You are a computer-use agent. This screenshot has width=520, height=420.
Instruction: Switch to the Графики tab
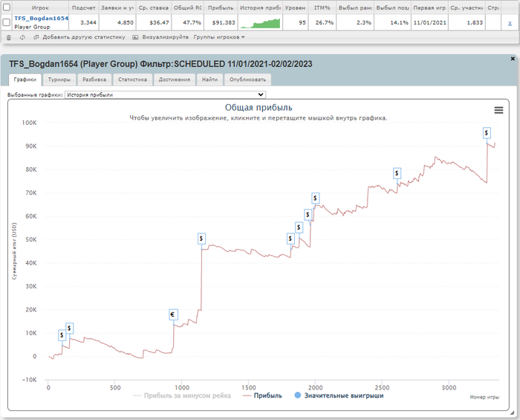25,80
